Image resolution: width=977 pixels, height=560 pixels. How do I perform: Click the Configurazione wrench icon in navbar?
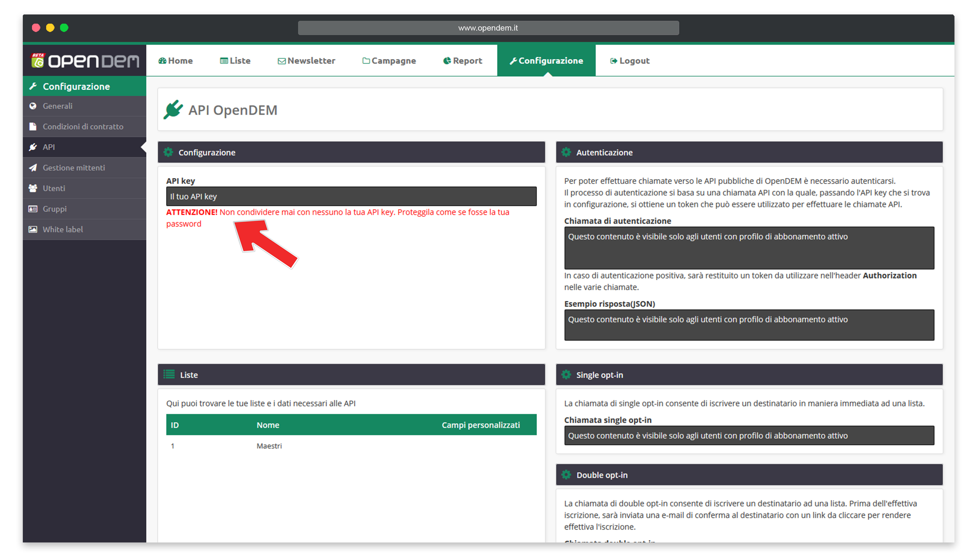(513, 61)
